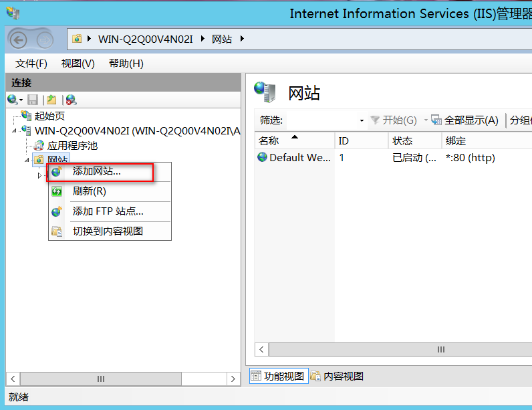Click arrow before WIN-Q2Q00V4N02I in address bar

point(90,39)
